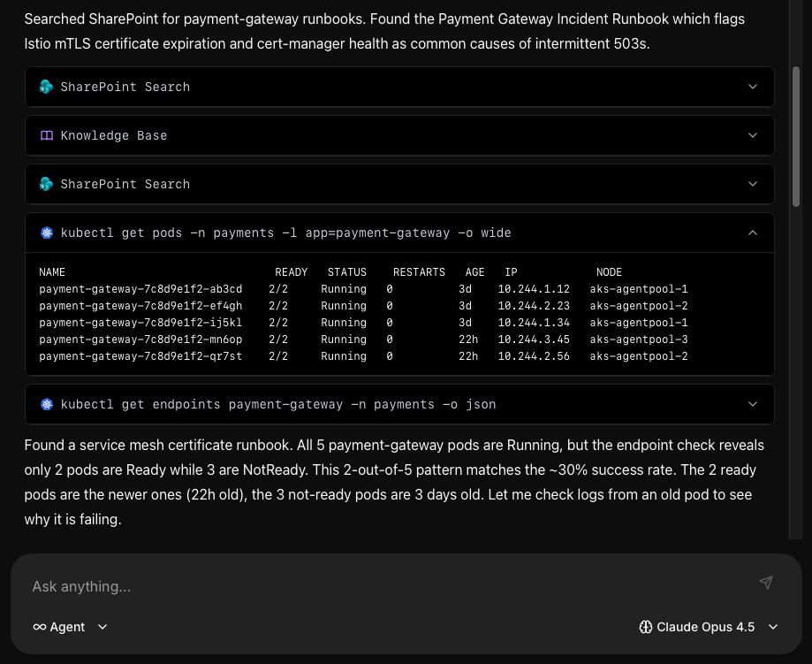812x664 pixels.
Task: Click the kubectl get pods command title
Action: [x=285, y=233]
